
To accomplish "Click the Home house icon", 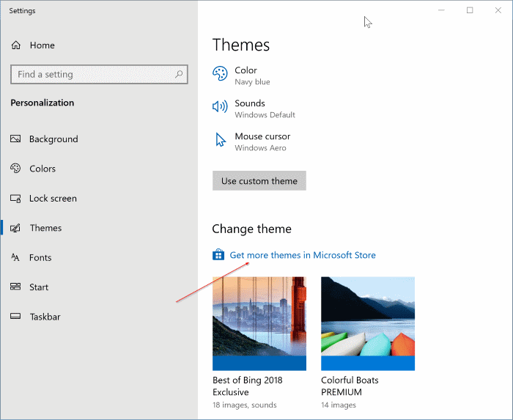I will (15, 45).
